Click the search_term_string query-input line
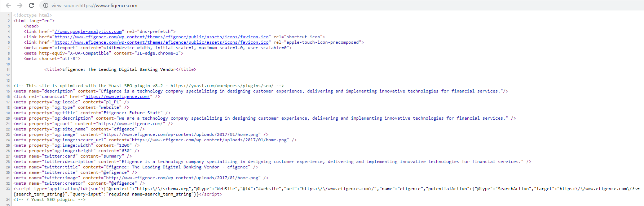The image size is (644, 206). point(118,194)
